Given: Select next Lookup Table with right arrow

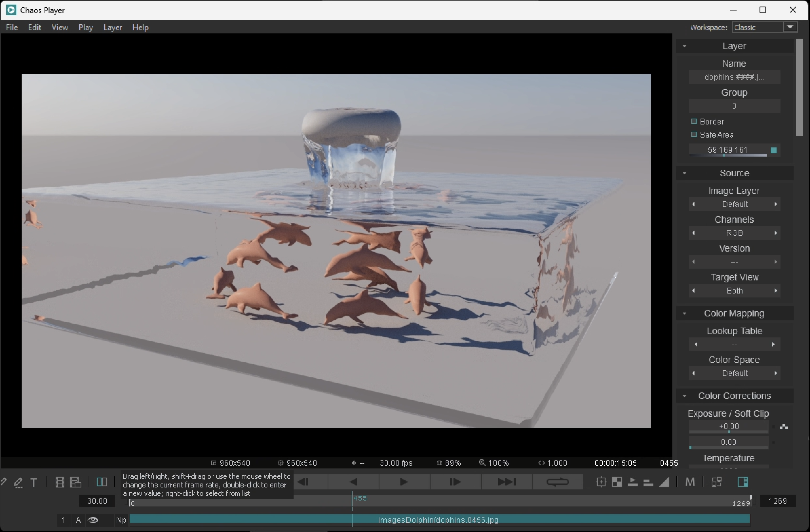Looking at the screenshot, I should 773,345.
